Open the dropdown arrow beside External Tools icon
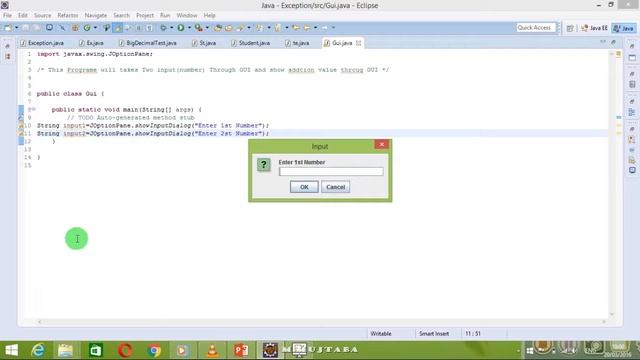 [207, 28]
